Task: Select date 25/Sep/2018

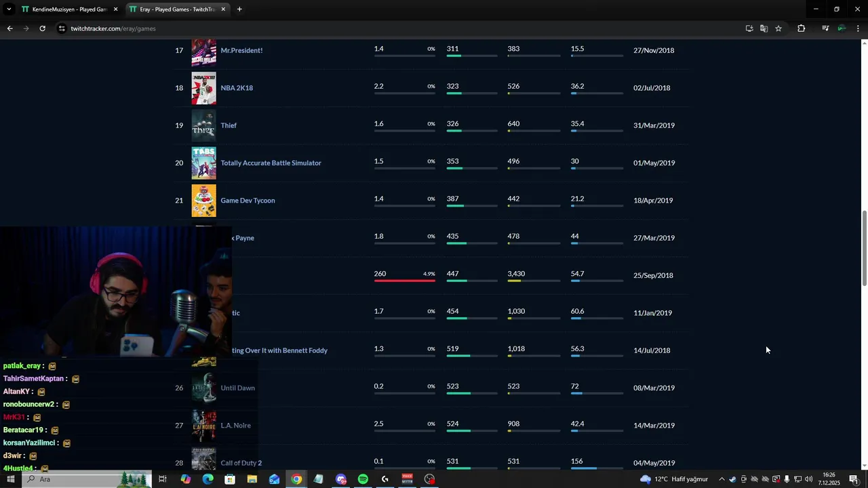Action: tap(653, 275)
